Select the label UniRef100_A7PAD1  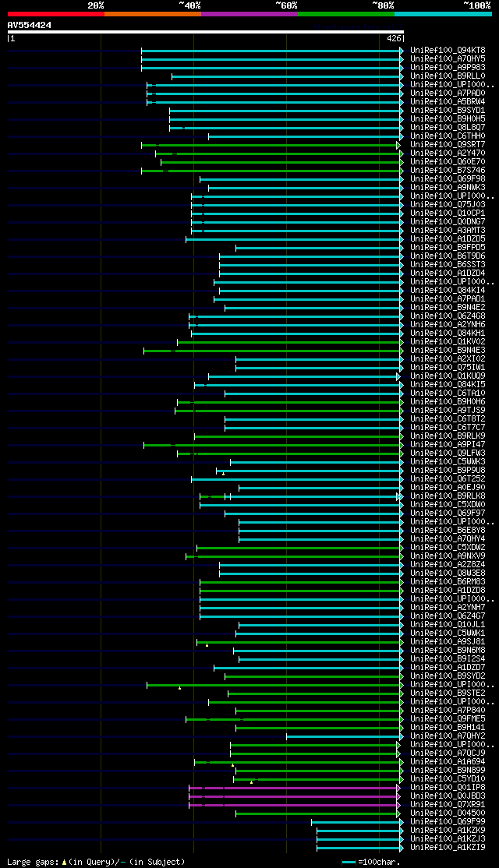coord(448,299)
